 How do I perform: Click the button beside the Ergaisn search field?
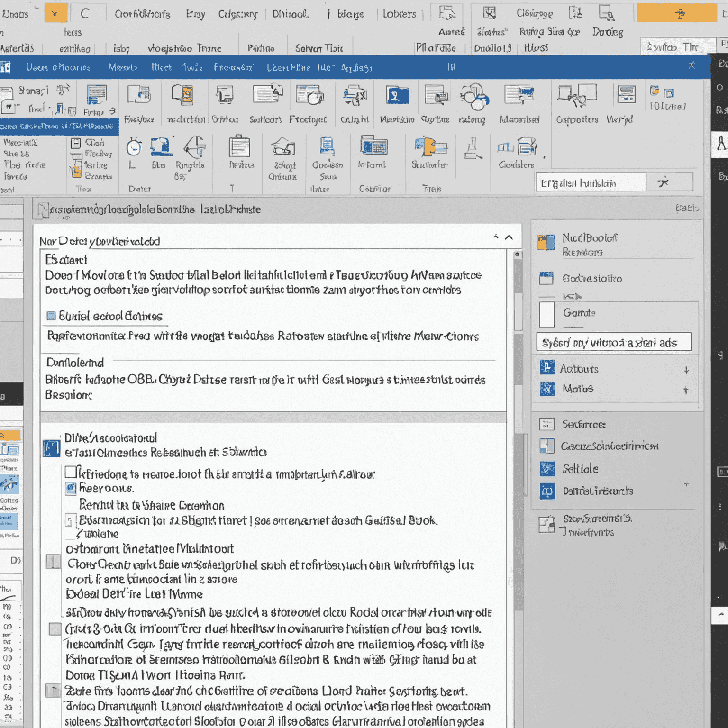pos(669,182)
